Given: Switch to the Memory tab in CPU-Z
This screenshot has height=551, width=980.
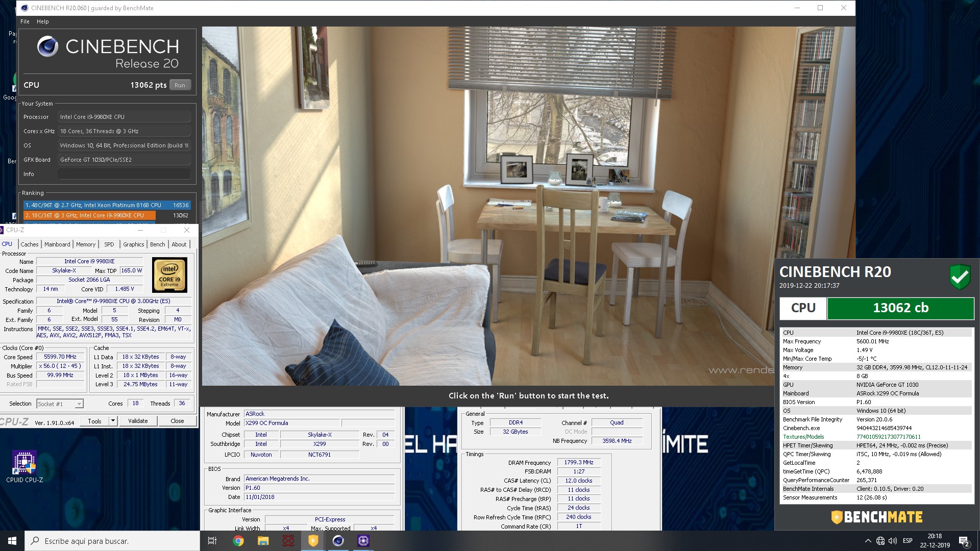Looking at the screenshot, I should pos(86,244).
